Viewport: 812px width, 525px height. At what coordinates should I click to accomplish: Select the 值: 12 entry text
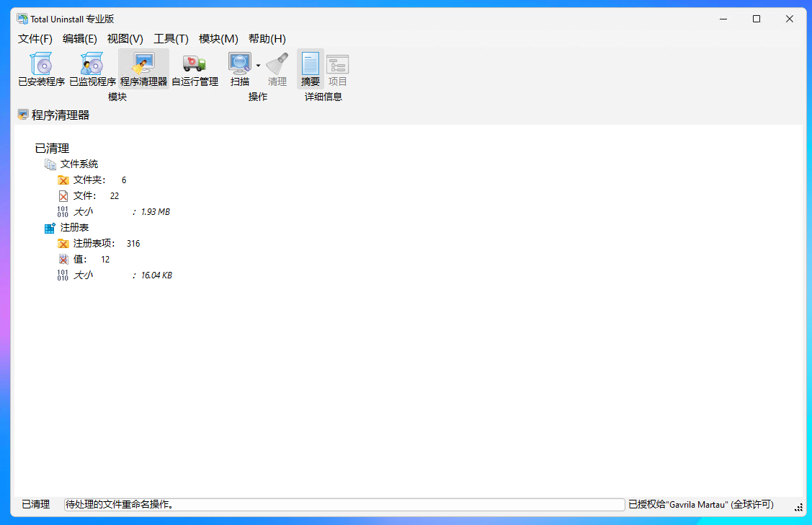pyautogui.click(x=91, y=259)
